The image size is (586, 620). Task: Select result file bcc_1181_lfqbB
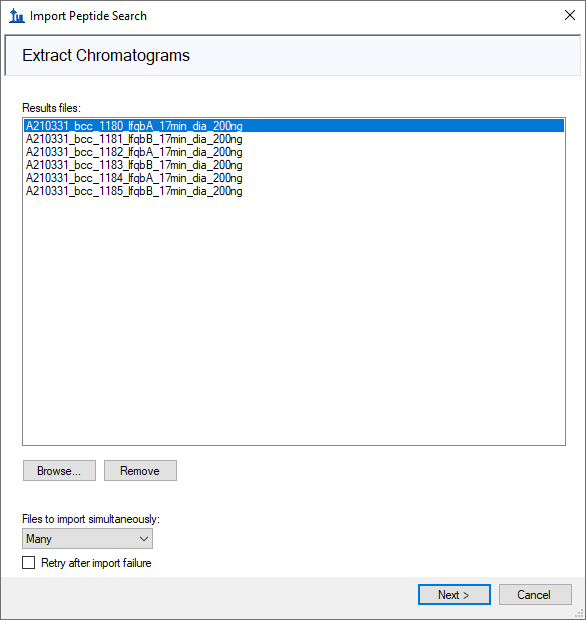tap(294, 139)
